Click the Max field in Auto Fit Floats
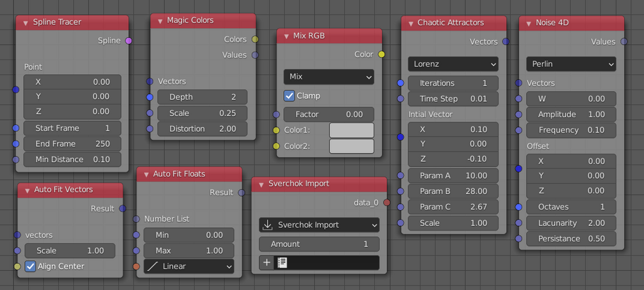The image size is (644, 290). (x=189, y=250)
